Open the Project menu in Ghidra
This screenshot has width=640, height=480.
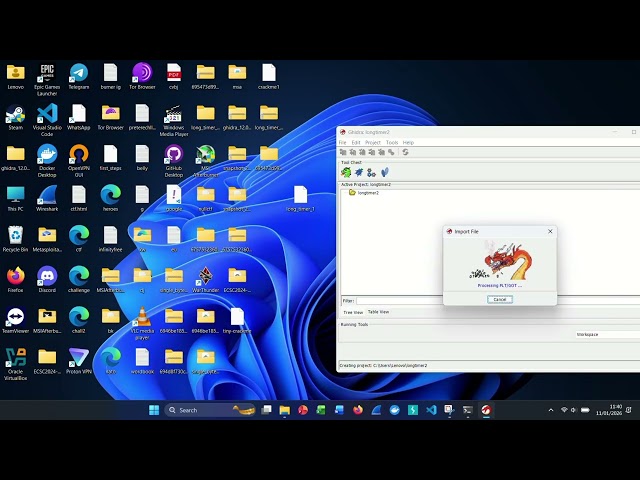(x=373, y=142)
